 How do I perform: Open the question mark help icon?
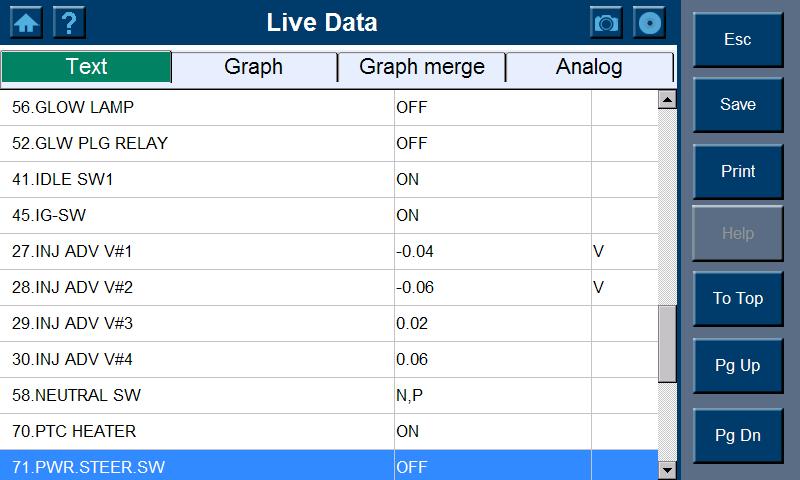tap(68, 22)
